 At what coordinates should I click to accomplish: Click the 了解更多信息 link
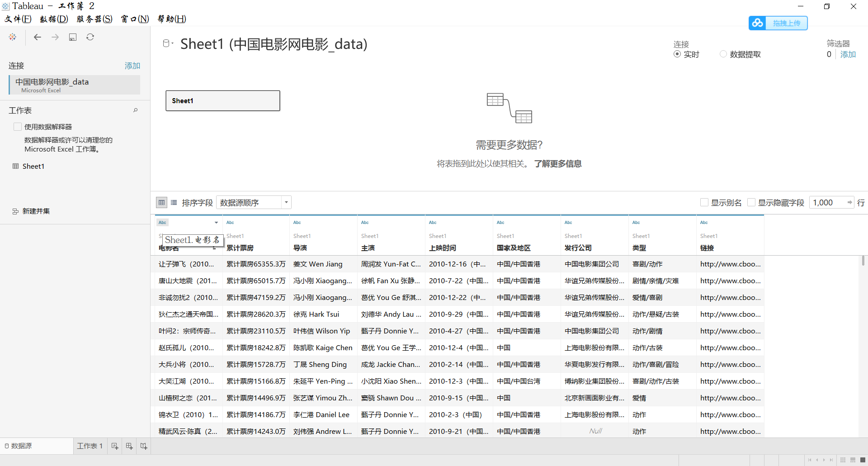pyautogui.click(x=558, y=163)
